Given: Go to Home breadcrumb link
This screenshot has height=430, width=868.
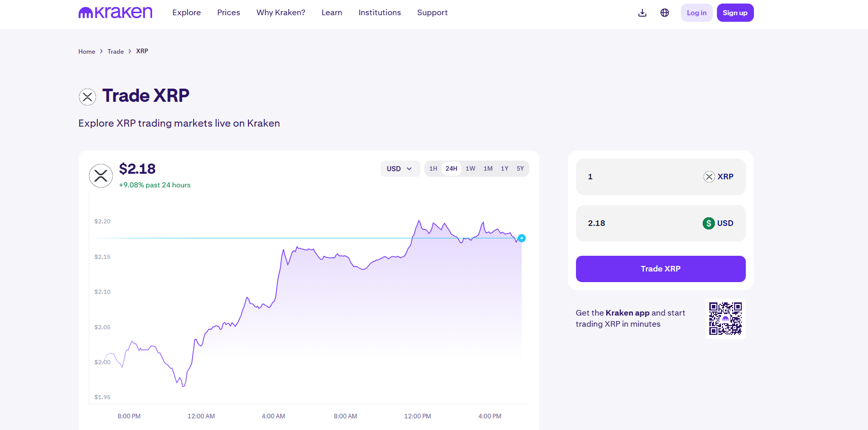Looking at the screenshot, I should coord(87,52).
